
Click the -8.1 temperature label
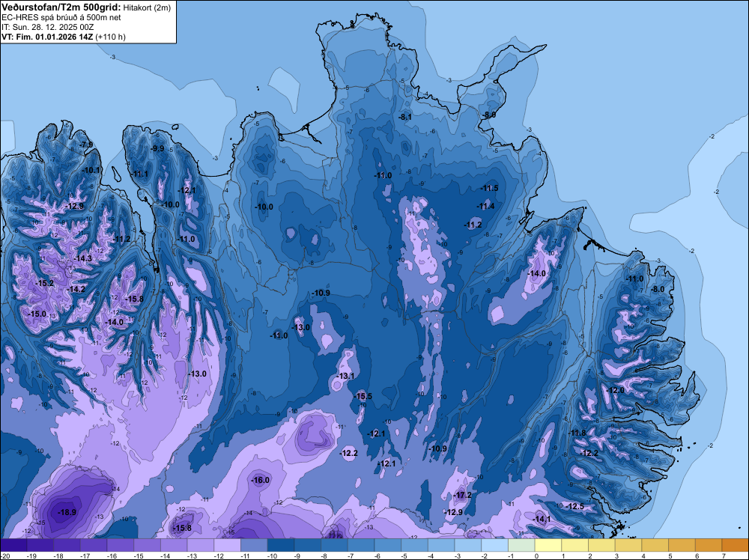[x=405, y=117]
